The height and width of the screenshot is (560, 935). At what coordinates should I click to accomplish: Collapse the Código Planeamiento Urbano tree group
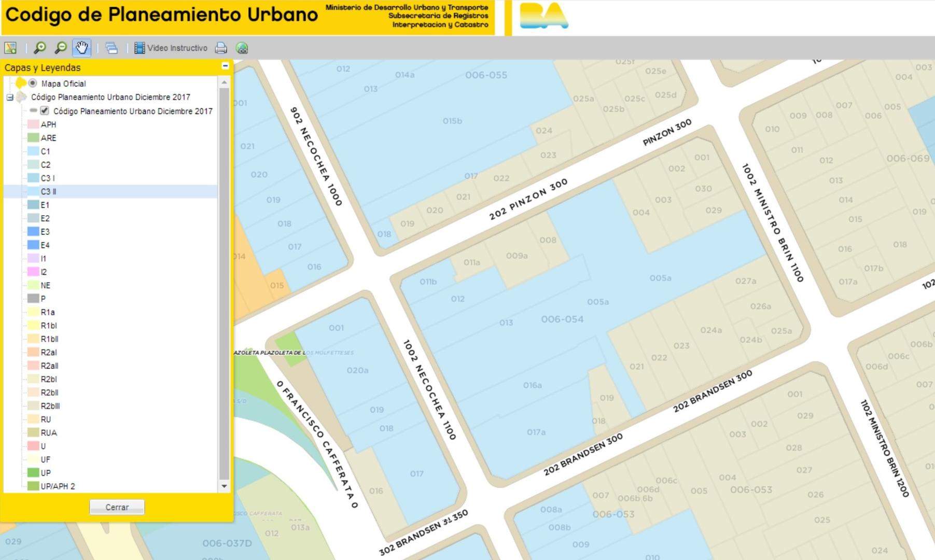coord(10,97)
